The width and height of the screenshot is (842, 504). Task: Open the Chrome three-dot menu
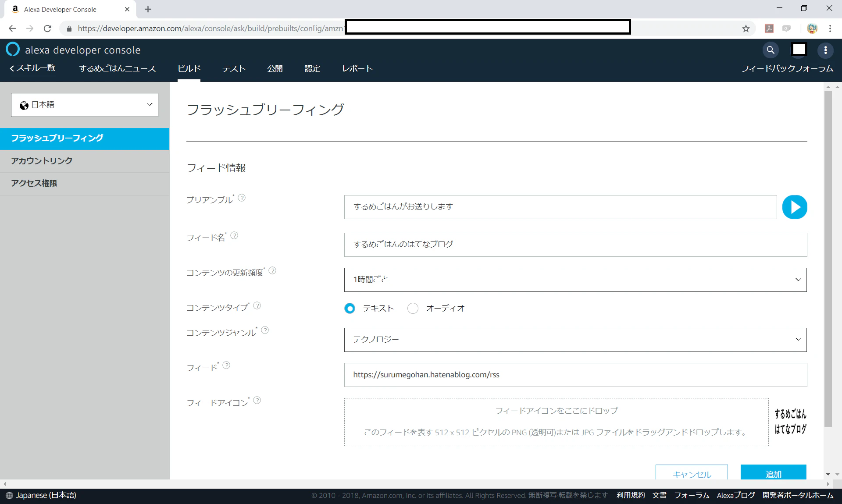[830, 28]
